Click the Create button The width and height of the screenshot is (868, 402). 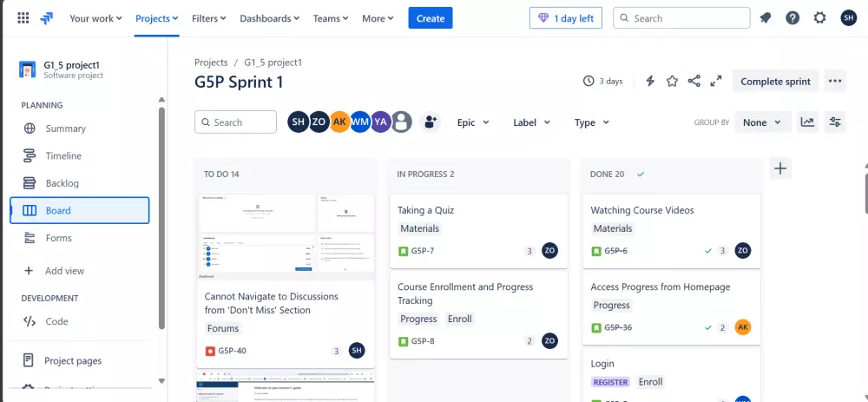431,18
